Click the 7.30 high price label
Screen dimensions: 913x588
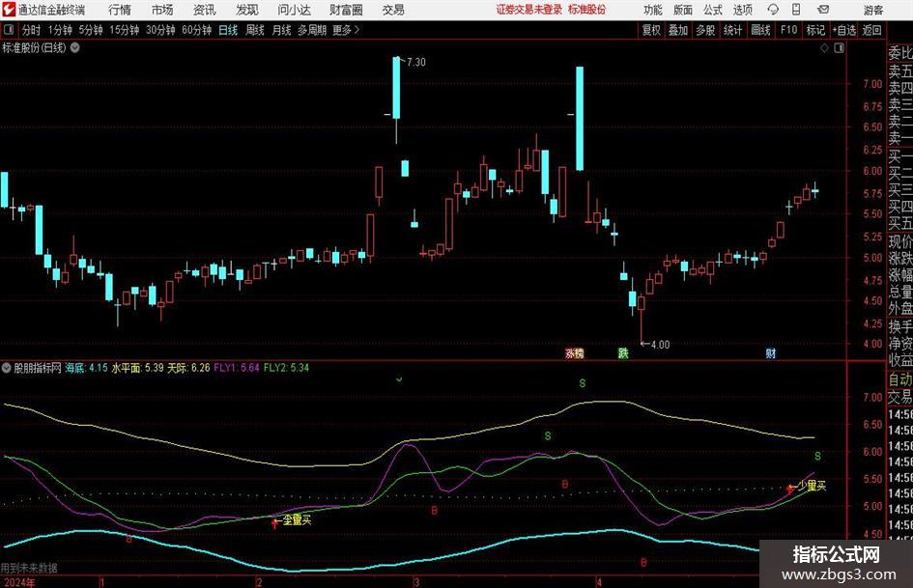416,62
